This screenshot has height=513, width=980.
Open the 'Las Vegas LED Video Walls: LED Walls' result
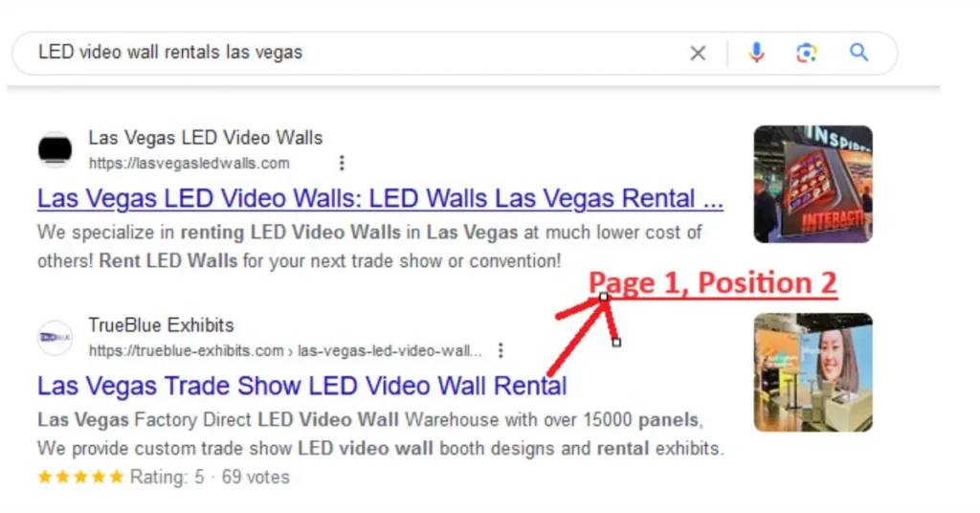pyautogui.click(x=380, y=199)
